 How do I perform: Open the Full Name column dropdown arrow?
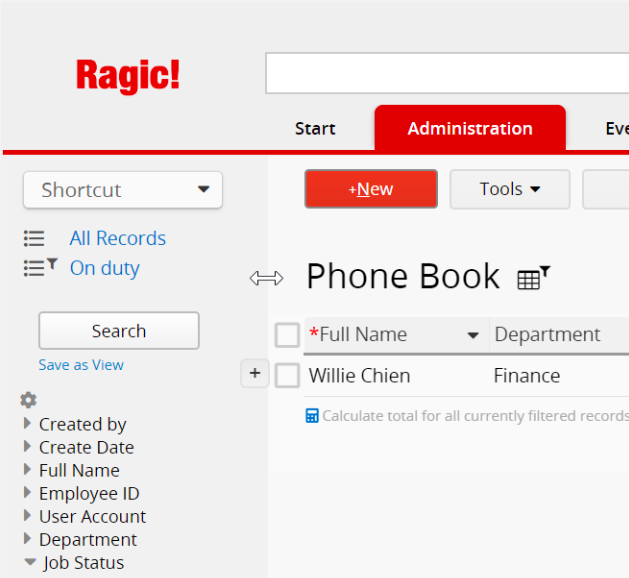(473, 335)
